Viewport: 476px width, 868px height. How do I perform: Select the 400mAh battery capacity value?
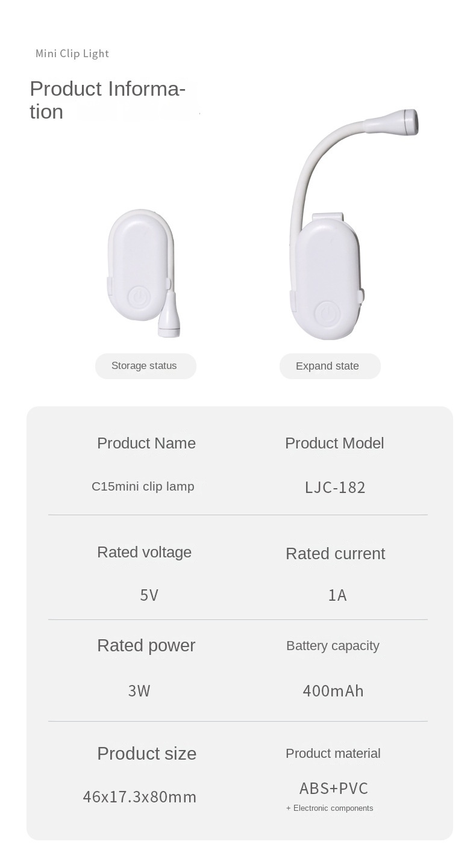333,691
